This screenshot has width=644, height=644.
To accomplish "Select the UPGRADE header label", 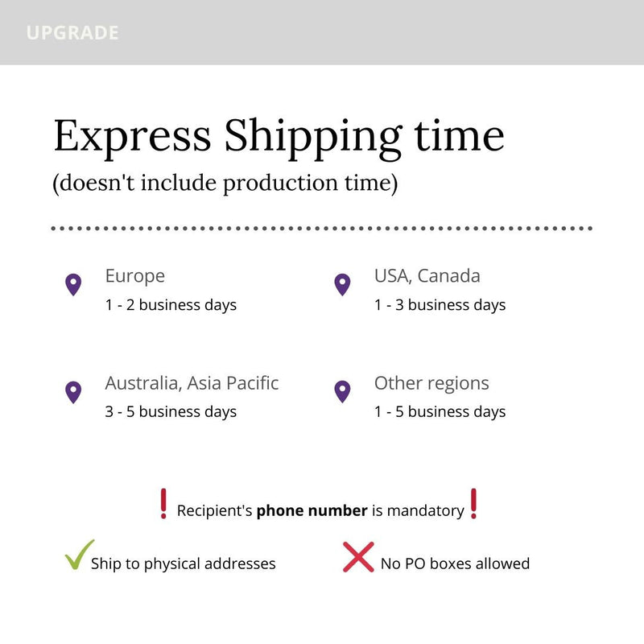I will 72,33.
